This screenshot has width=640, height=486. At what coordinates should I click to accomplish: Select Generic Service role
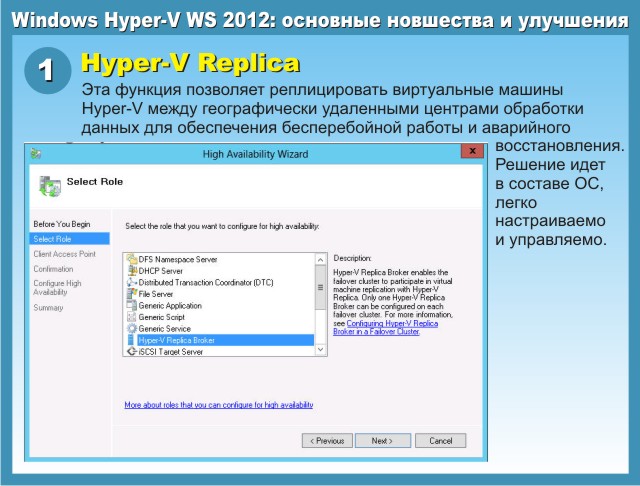[164, 328]
